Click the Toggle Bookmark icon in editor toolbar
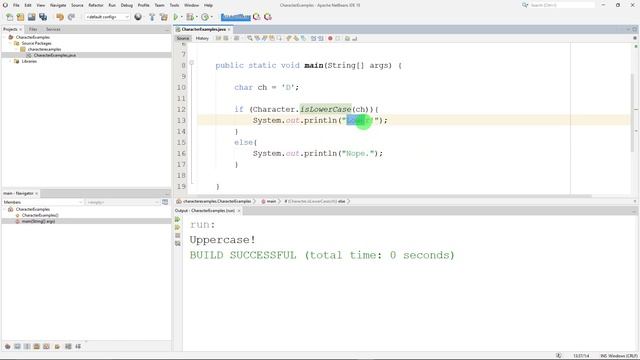Viewport: 640px width, 360px height. tap(303, 38)
